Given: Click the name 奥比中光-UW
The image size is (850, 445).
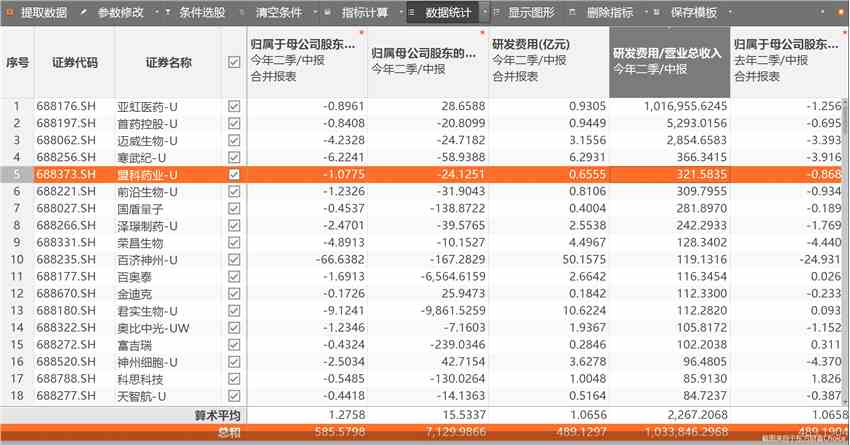Looking at the screenshot, I should pyautogui.click(x=153, y=328).
